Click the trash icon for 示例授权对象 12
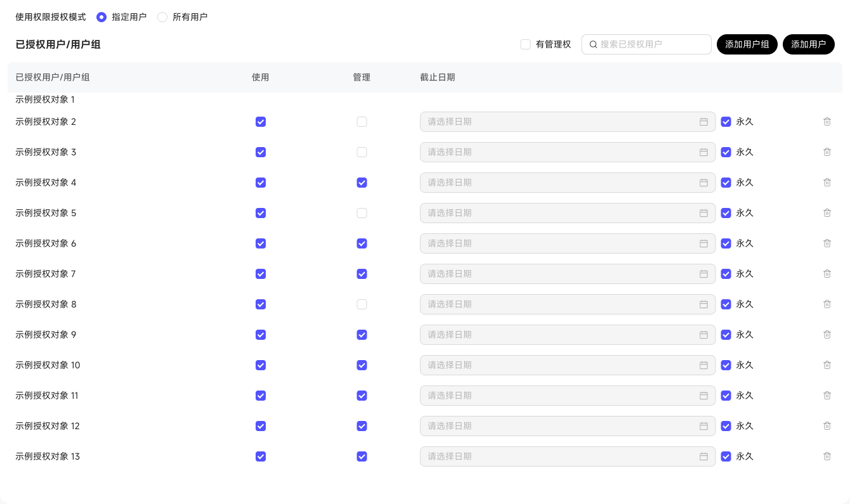 click(x=827, y=426)
